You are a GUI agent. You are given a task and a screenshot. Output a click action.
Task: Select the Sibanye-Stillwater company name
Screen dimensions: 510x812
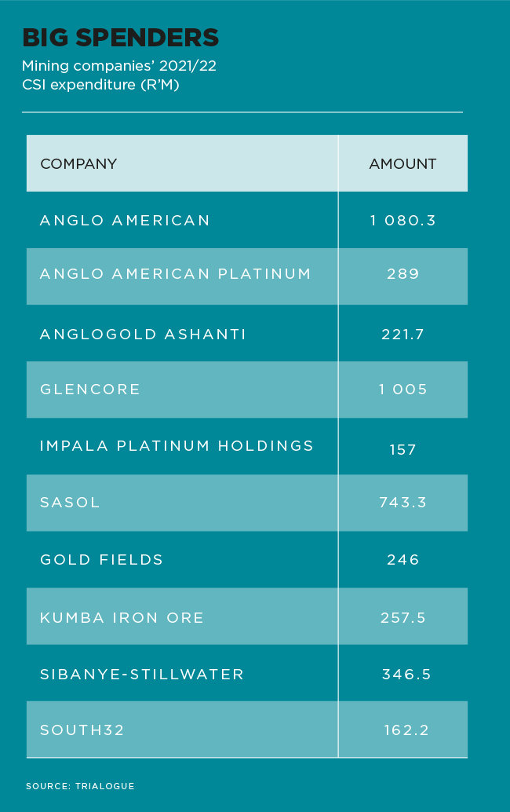point(142,675)
